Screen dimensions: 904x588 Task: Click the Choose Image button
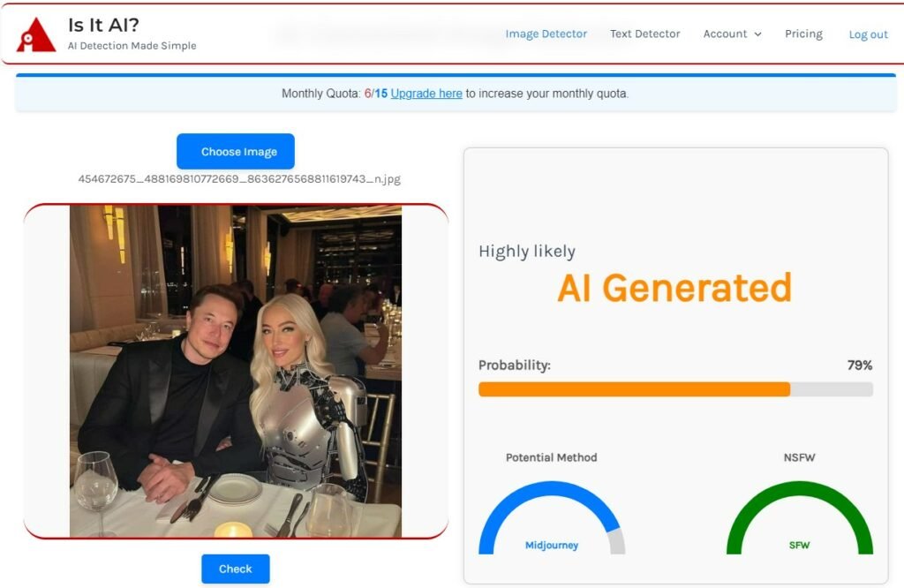[235, 152]
